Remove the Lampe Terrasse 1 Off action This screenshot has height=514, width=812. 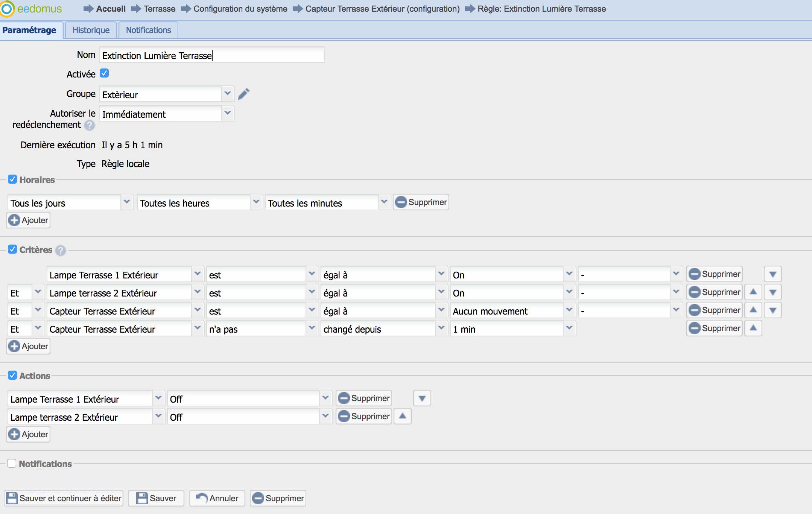coord(364,398)
